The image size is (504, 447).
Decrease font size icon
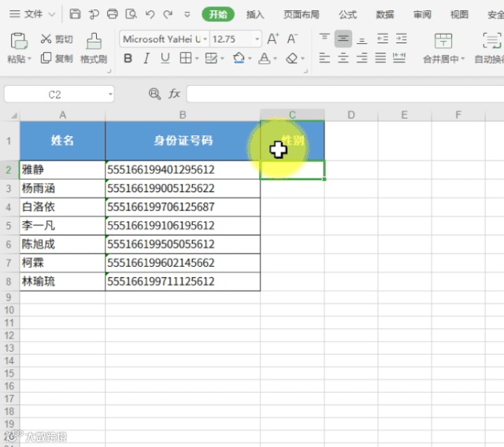coord(292,39)
